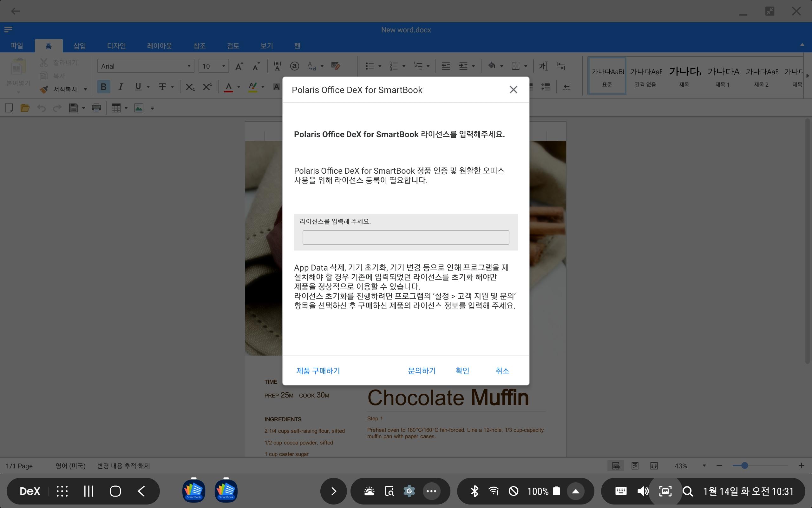Toggle Italic formatting
Screen dimensions: 812x508
coord(121,87)
